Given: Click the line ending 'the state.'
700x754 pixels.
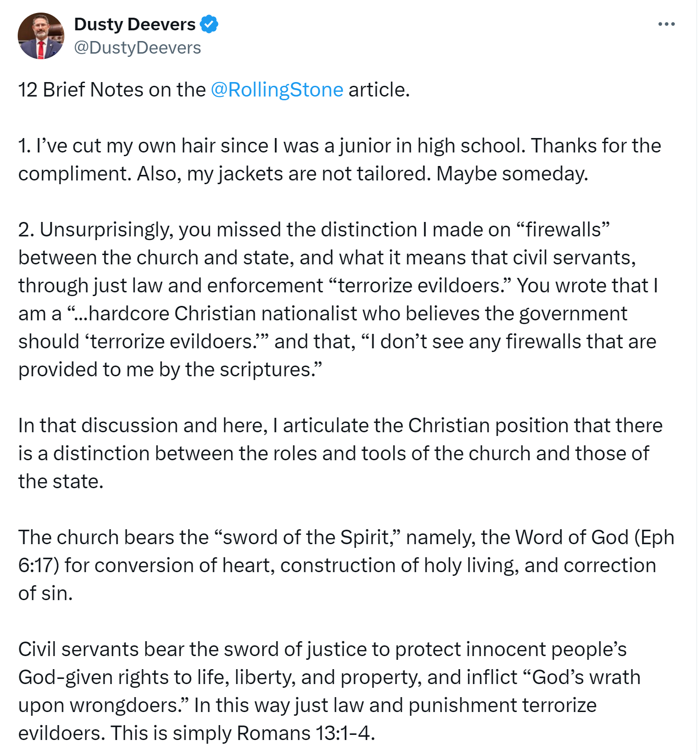Looking at the screenshot, I should pos(61,481).
